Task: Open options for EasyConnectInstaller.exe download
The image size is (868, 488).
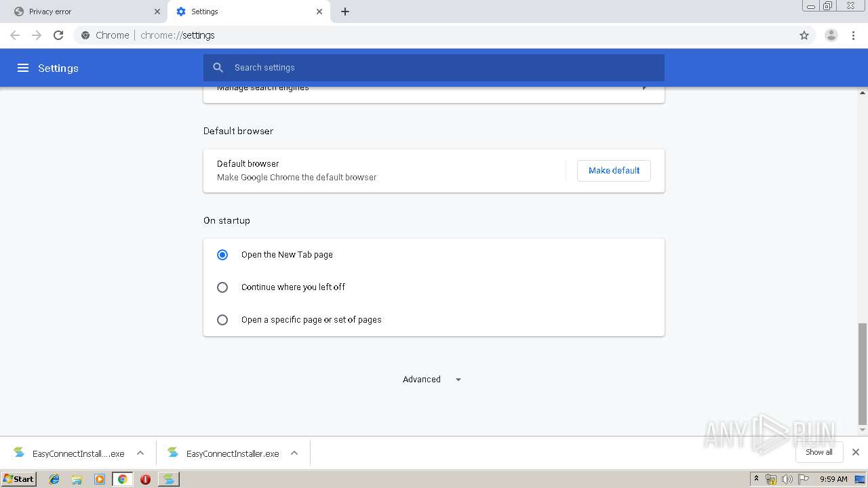Action: 294,453
